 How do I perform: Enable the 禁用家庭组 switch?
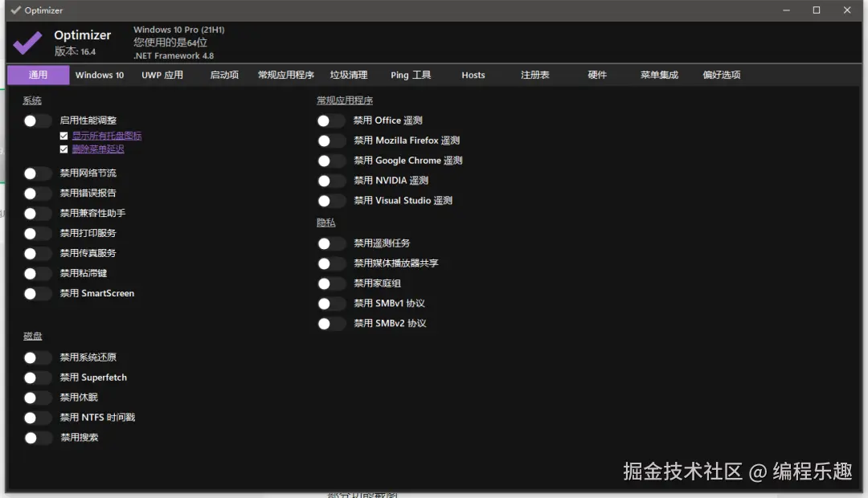[330, 283]
